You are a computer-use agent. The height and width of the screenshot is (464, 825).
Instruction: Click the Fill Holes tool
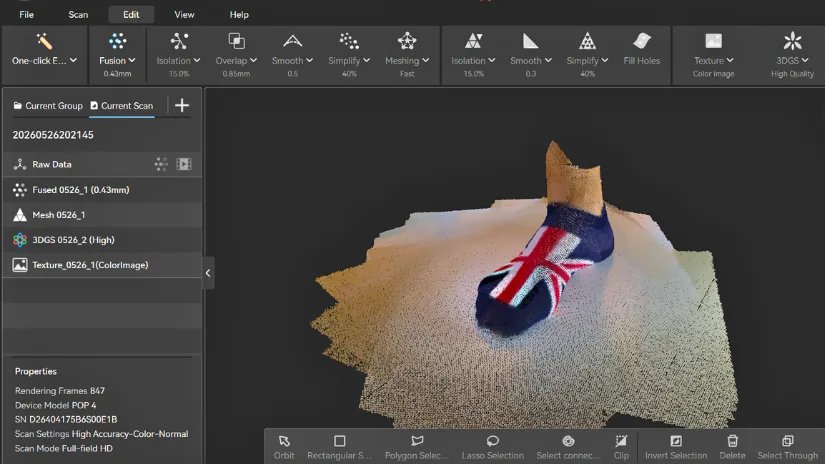(641, 49)
